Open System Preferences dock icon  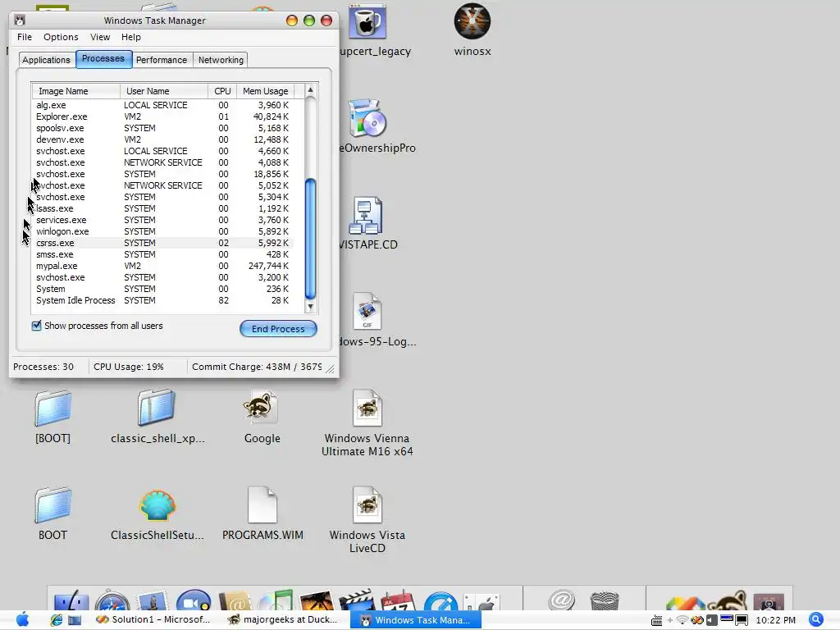tap(481, 601)
